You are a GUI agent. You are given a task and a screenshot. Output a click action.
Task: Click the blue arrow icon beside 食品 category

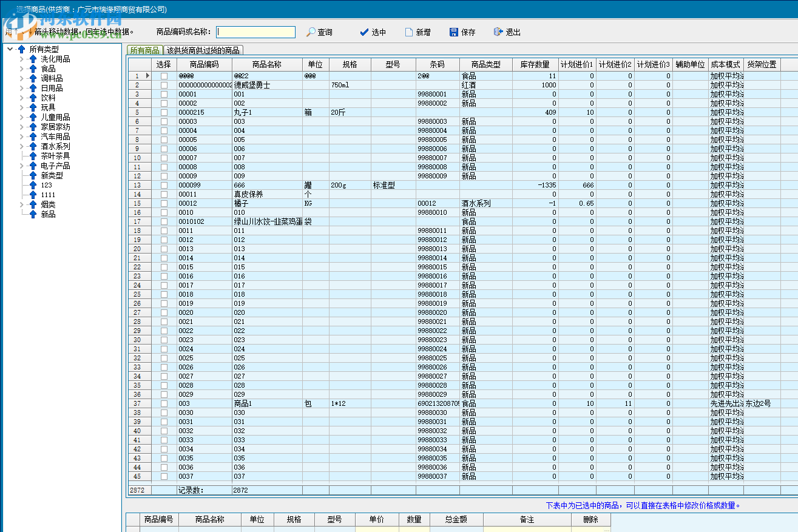coord(33,69)
